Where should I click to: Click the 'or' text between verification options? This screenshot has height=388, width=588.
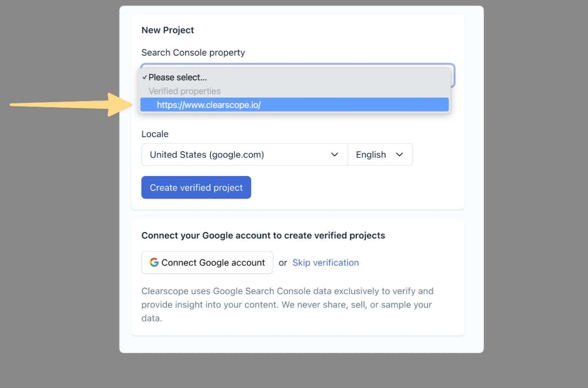point(283,263)
